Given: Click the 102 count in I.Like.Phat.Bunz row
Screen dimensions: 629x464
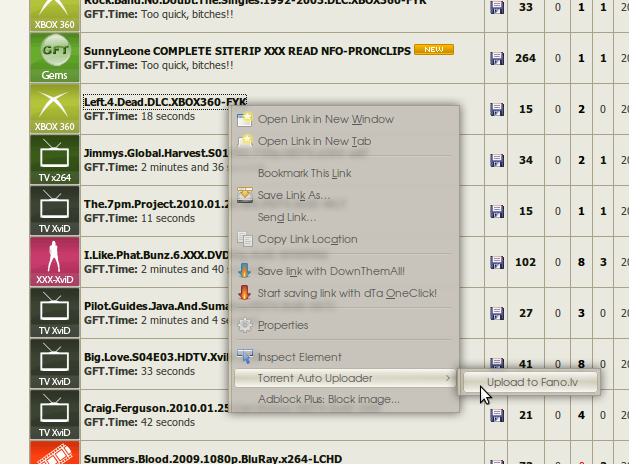Looking at the screenshot, I should coord(526,262).
